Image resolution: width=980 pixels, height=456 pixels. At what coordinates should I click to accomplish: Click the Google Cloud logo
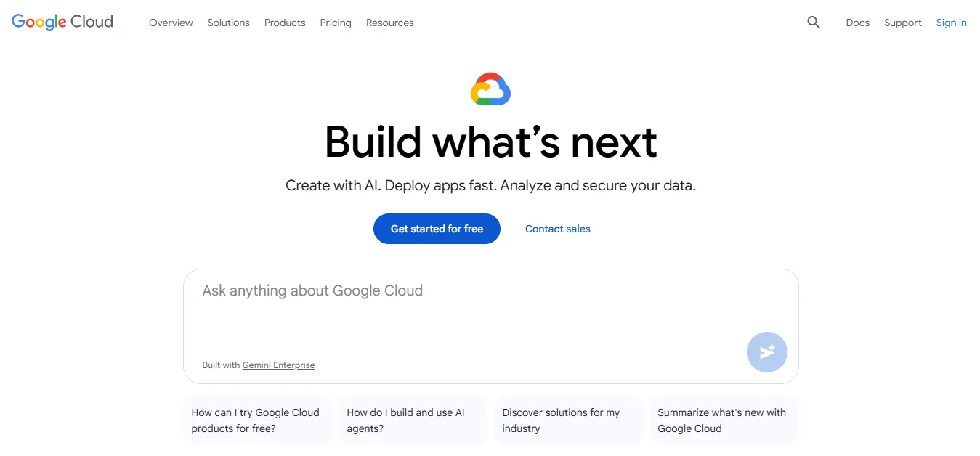pyautogui.click(x=61, y=21)
